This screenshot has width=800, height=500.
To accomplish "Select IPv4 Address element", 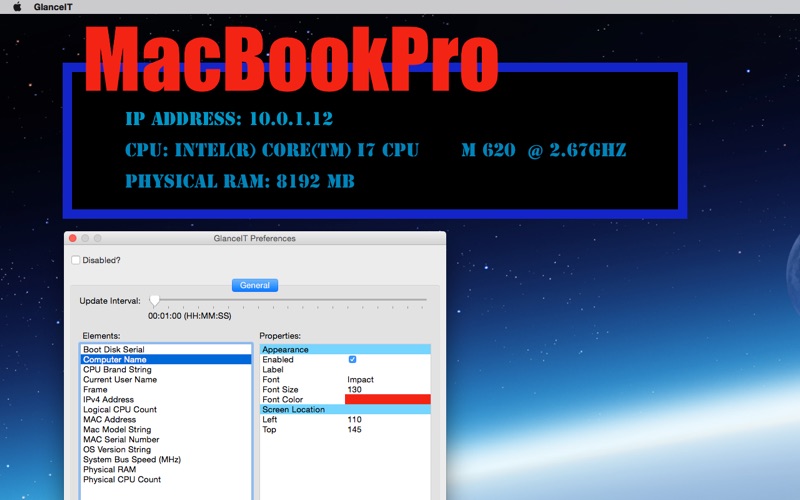I will [166, 399].
